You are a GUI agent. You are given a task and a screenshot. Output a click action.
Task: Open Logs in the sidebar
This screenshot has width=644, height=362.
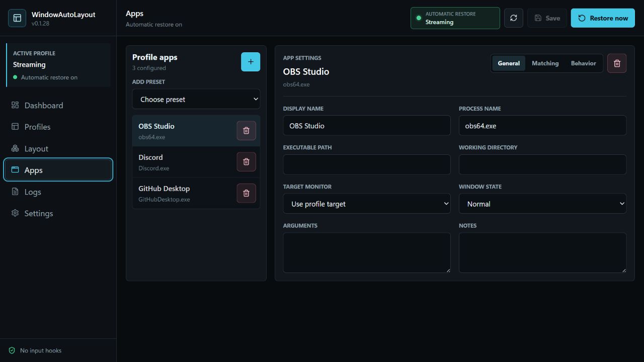click(x=58, y=192)
